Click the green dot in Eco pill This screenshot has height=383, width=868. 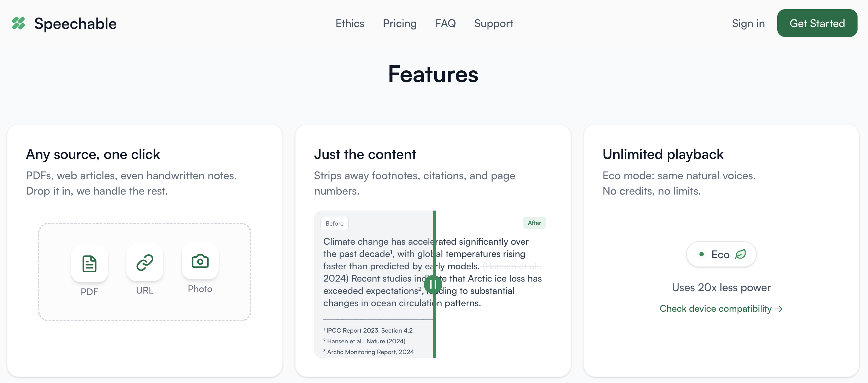(701, 254)
